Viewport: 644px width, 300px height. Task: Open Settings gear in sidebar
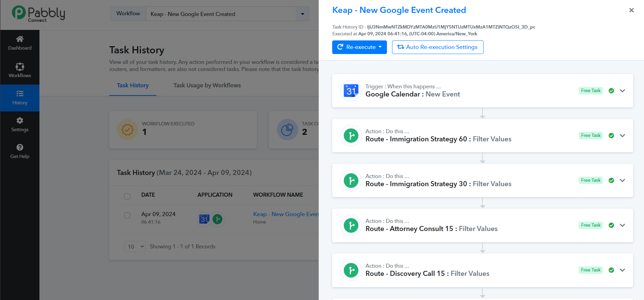[x=20, y=120]
